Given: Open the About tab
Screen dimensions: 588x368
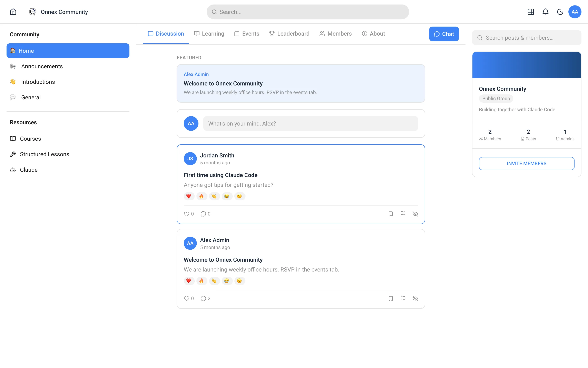Looking at the screenshot, I should pyautogui.click(x=373, y=34).
